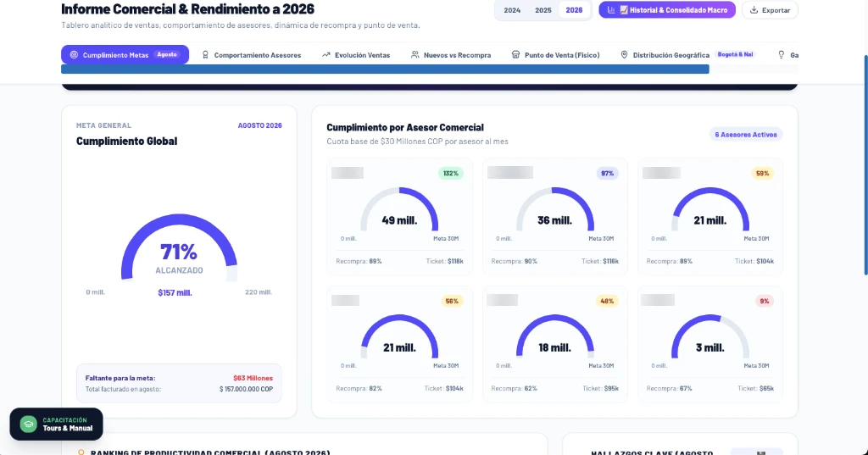Switch to Comportamiento Asesores tab
The width and height of the screenshot is (868, 455).
(252, 55)
